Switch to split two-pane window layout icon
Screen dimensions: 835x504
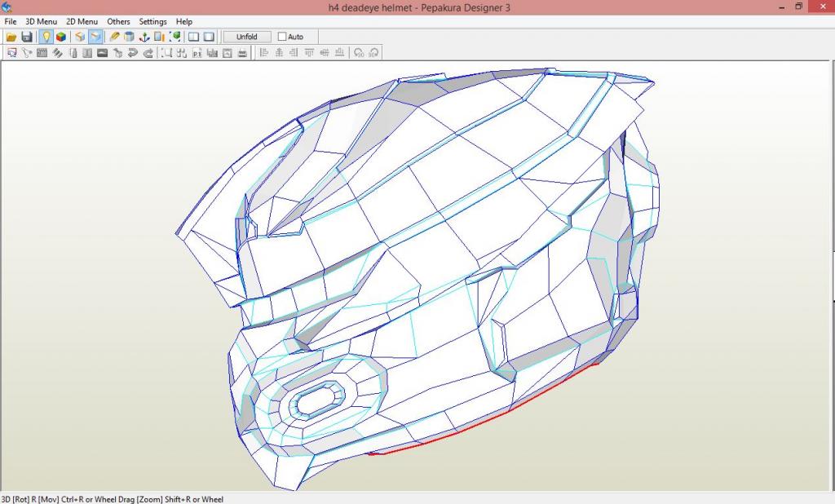point(194,37)
